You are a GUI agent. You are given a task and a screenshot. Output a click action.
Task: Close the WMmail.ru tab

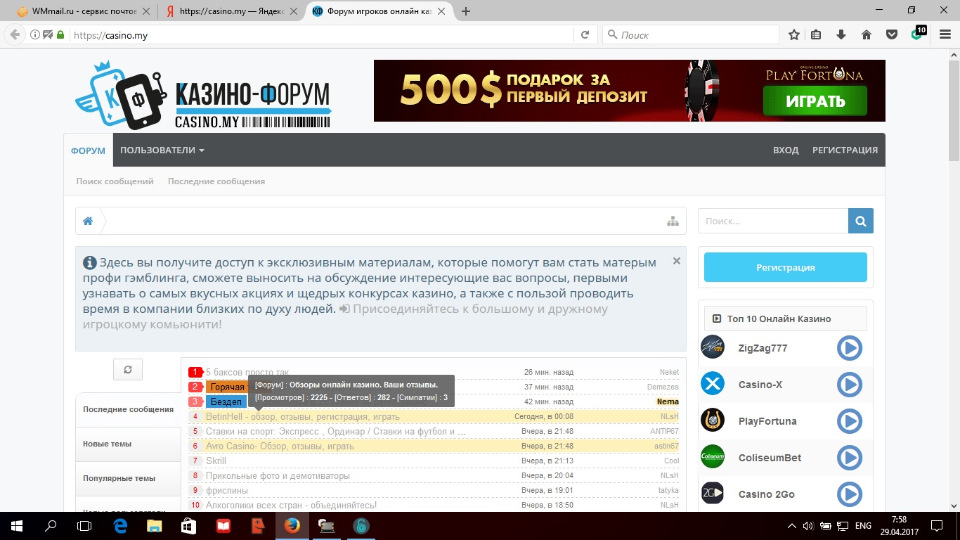click(146, 11)
